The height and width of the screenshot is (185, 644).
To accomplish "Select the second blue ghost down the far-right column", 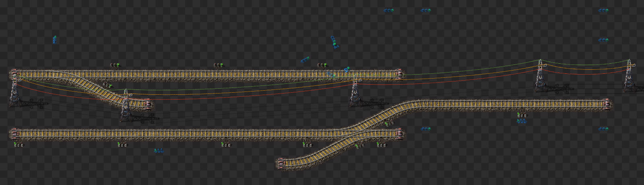I will (x=603, y=40).
